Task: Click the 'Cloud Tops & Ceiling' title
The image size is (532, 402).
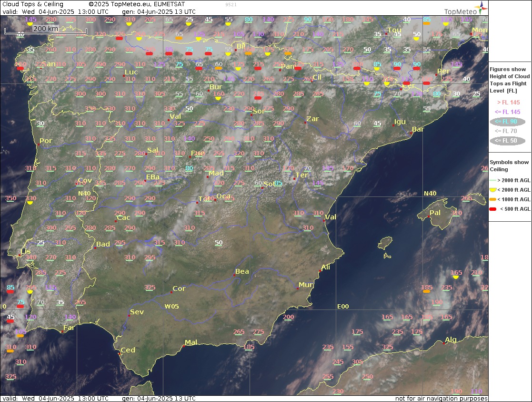Action: 32,4
